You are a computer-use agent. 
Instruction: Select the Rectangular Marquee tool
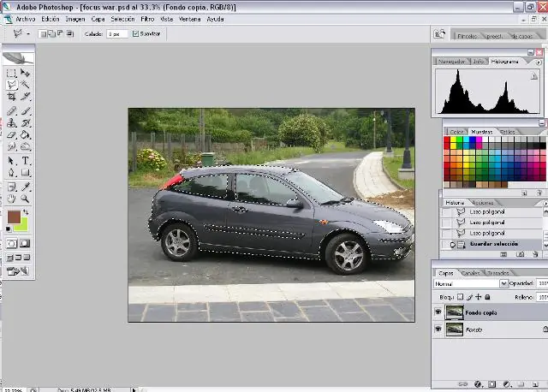(11, 73)
